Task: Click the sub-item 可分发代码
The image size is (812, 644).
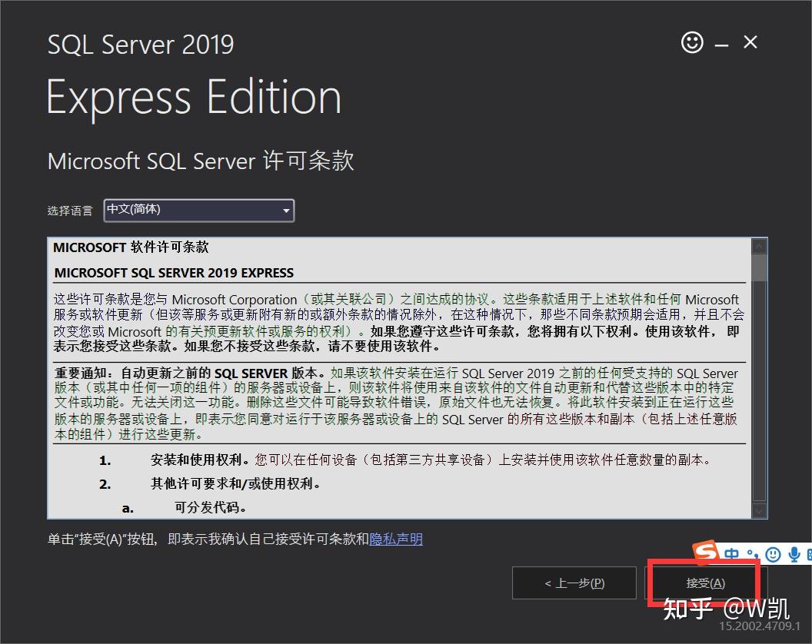Action: click(210, 507)
